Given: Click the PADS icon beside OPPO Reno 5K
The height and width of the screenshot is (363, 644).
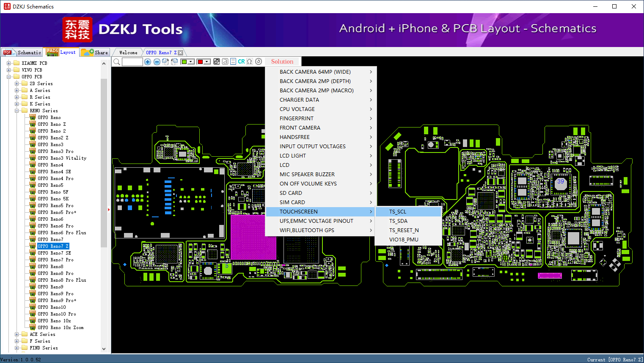Looking at the screenshot, I should pyautogui.click(x=33, y=199).
